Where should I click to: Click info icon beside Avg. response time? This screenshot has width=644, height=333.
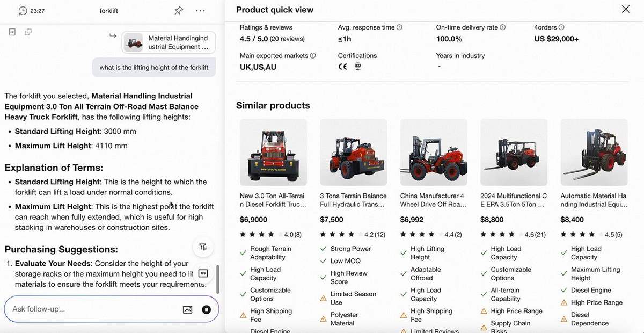[x=399, y=27]
